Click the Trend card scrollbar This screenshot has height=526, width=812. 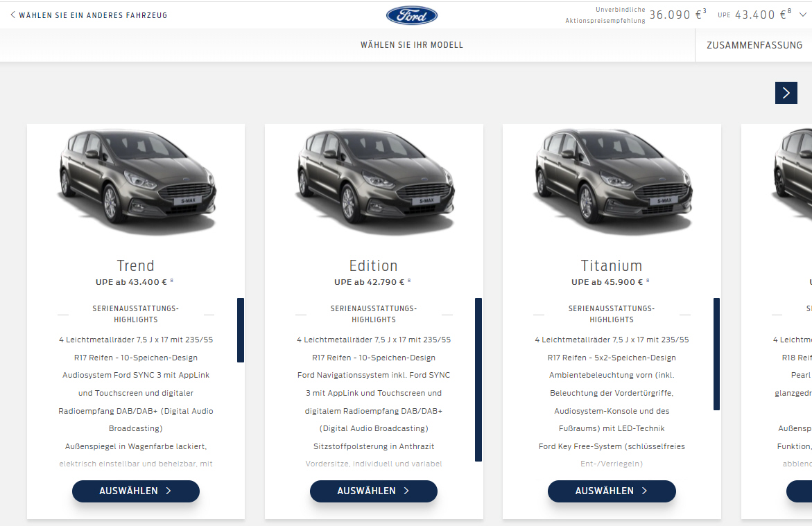click(x=241, y=330)
